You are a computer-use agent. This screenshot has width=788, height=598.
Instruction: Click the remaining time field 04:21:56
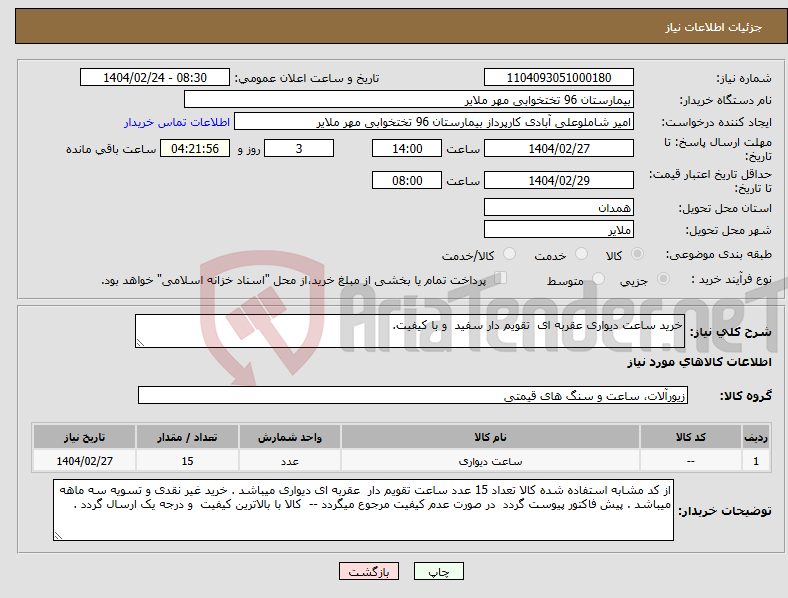click(x=195, y=148)
